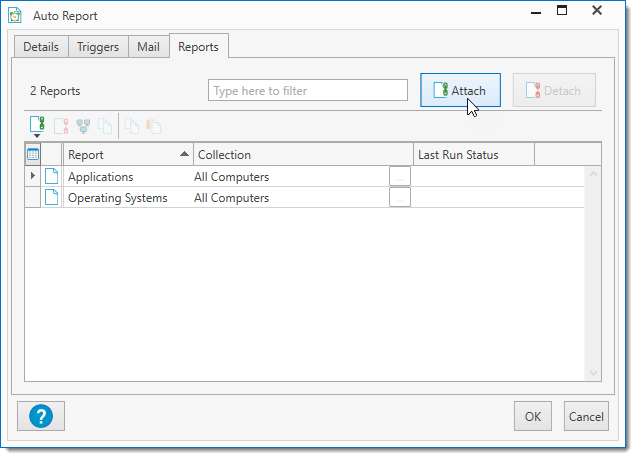The image size is (636, 458).
Task: Click the column chooser icon in the grid corner
Action: pos(33,155)
